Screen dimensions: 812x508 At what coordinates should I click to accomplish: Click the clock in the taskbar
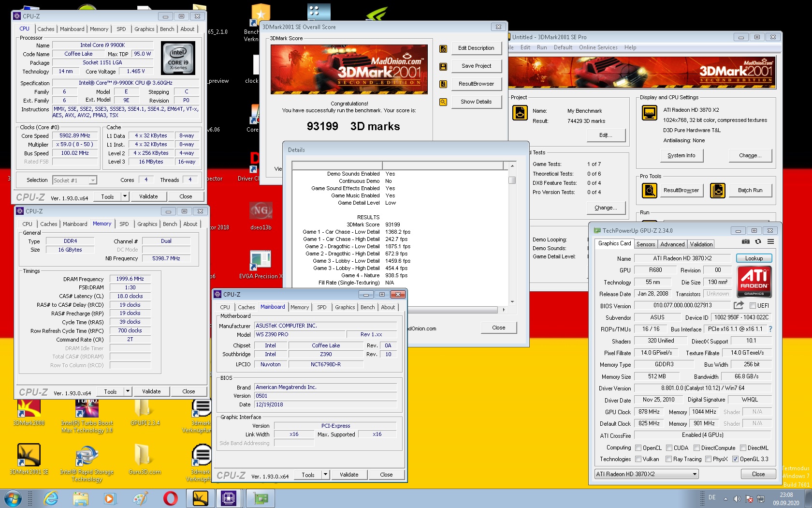coord(786,499)
